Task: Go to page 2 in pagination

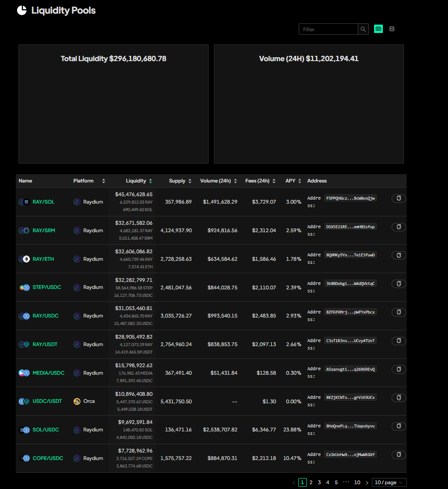Action: click(311, 482)
